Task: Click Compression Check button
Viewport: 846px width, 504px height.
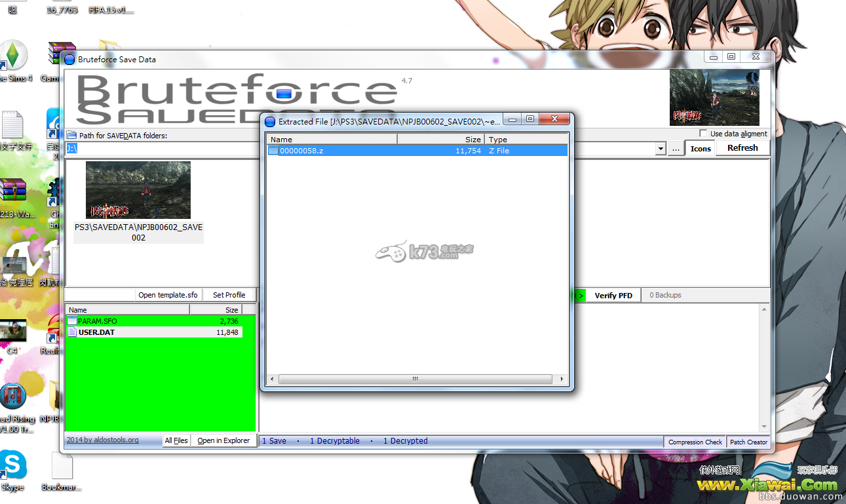Action: pos(695,442)
